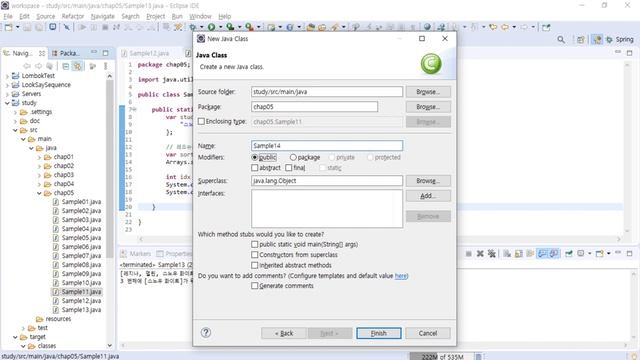The width and height of the screenshot is (640, 360).
Task: Click the toolbar Search magnifier icon
Action: [x=561, y=39]
